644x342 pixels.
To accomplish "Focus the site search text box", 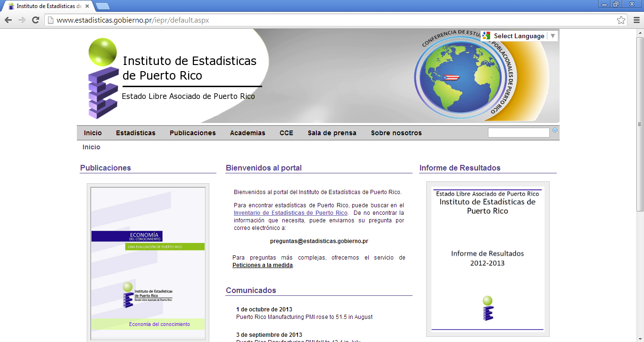I will pos(519,133).
